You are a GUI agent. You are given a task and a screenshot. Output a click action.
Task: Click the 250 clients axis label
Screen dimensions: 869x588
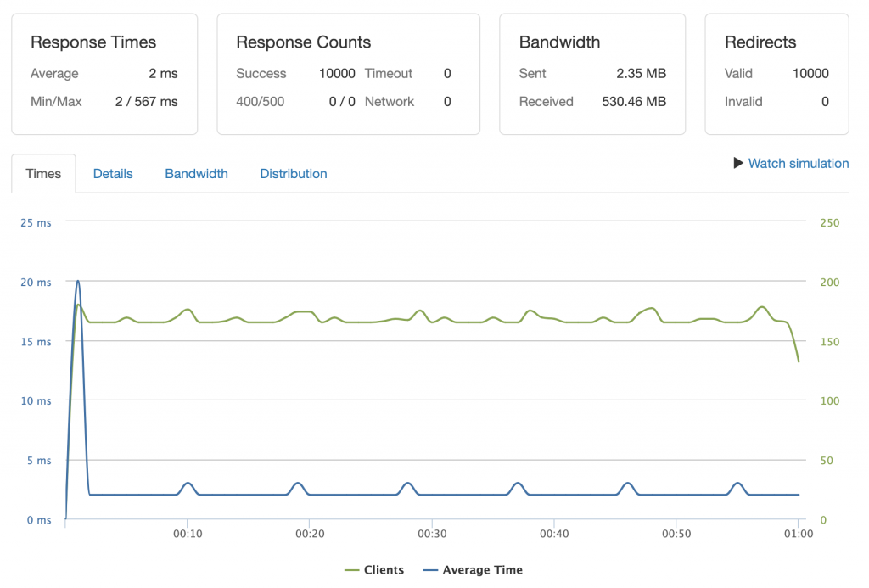pyautogui.click(x=830, y=223)
